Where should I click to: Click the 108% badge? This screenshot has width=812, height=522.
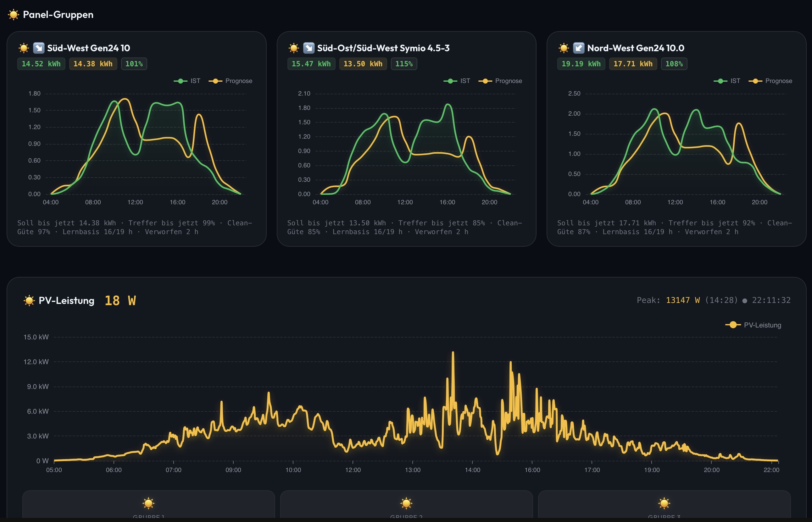click(x=674, y=64)
